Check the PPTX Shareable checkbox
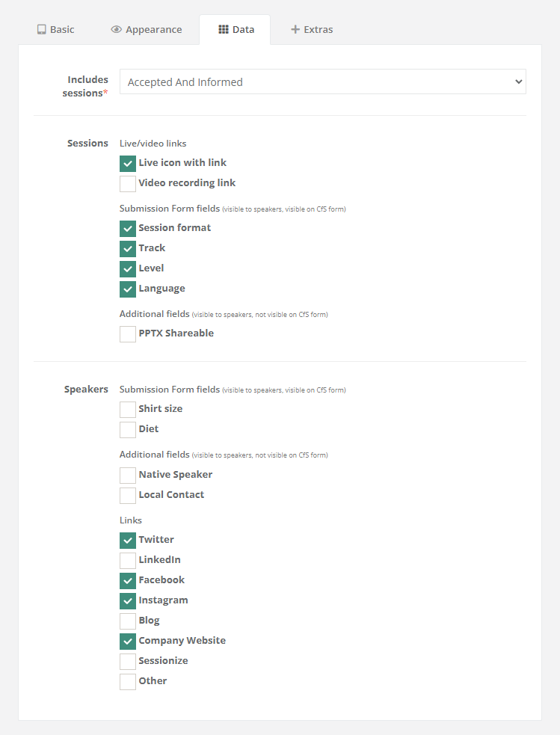 [128, 334]
